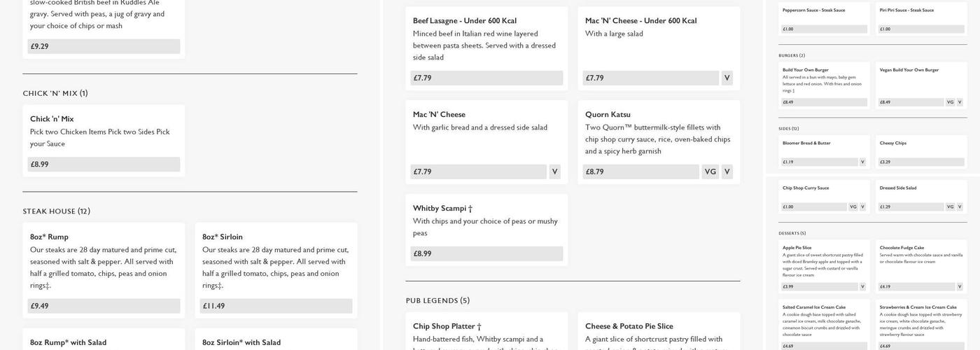The width and height of the screenshot is (980, 350).
Task: Click V badge on Mac 'N' Cheese Under 600 Kcal
Action: coord(727,78)
